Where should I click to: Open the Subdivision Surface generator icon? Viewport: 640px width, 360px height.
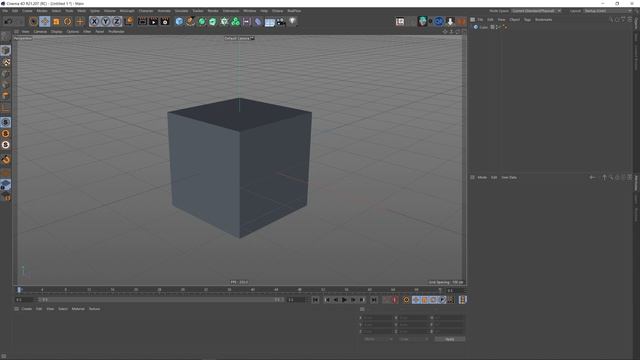click(202, 21)
